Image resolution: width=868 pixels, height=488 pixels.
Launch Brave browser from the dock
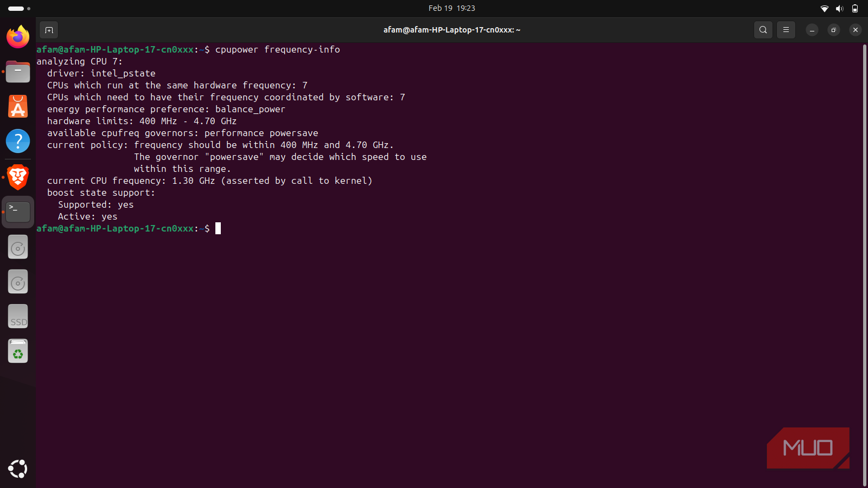pos(18,177)
